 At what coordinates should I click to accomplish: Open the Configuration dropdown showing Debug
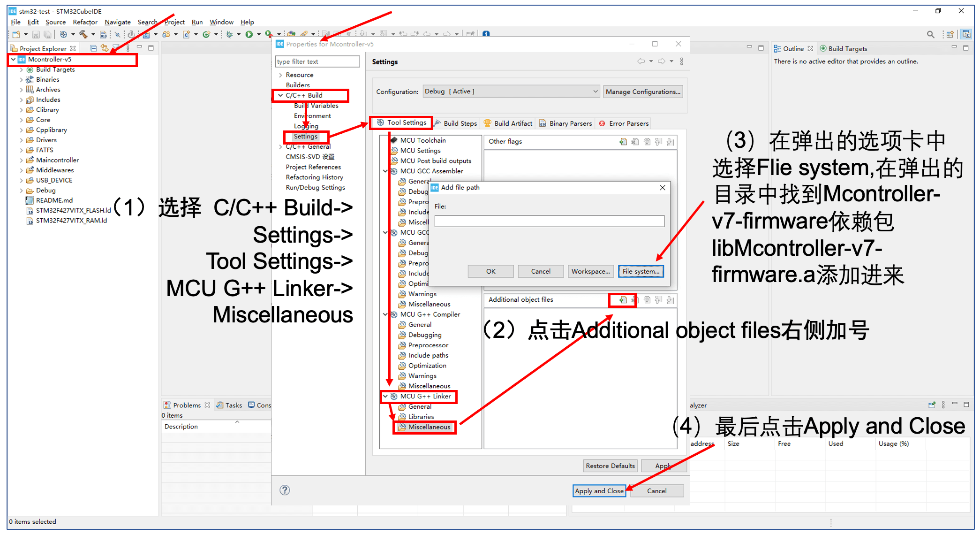[x=511, y=92]
